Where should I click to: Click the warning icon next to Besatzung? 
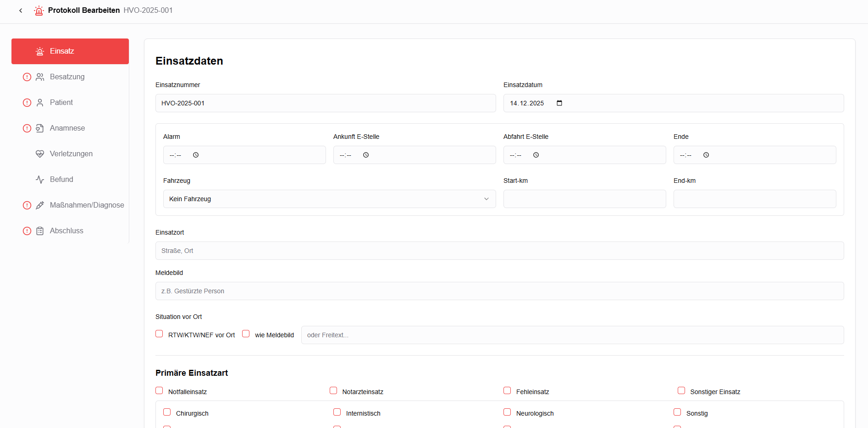click(x=27, y=77)
